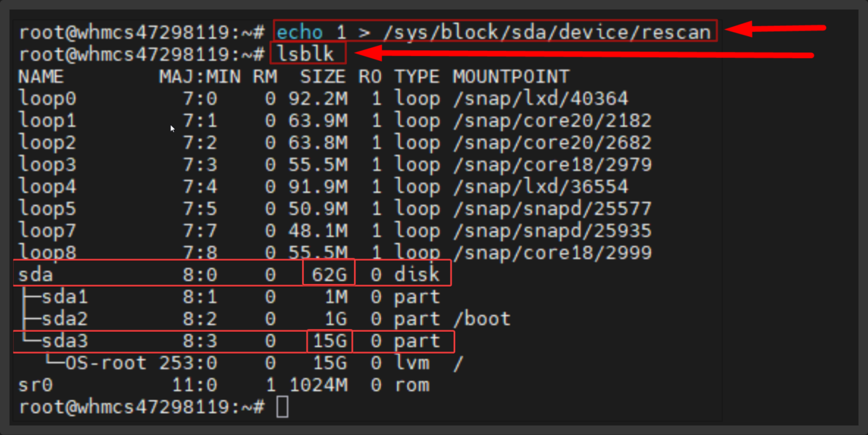Image resolution: width=868 pixels, height=435 pixels.
Task: Place cursor at the empty bottom prompt
Action: (x=283, y=407)
